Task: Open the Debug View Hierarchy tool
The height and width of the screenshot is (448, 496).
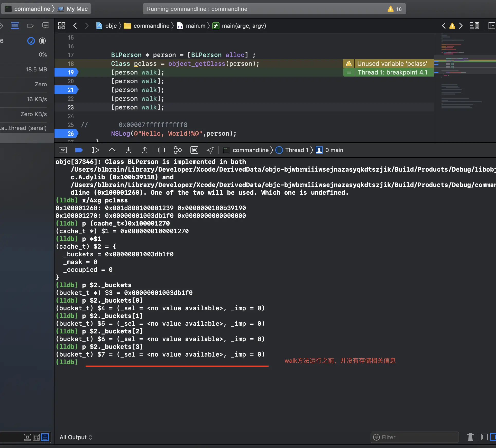Action: point(161,150)
